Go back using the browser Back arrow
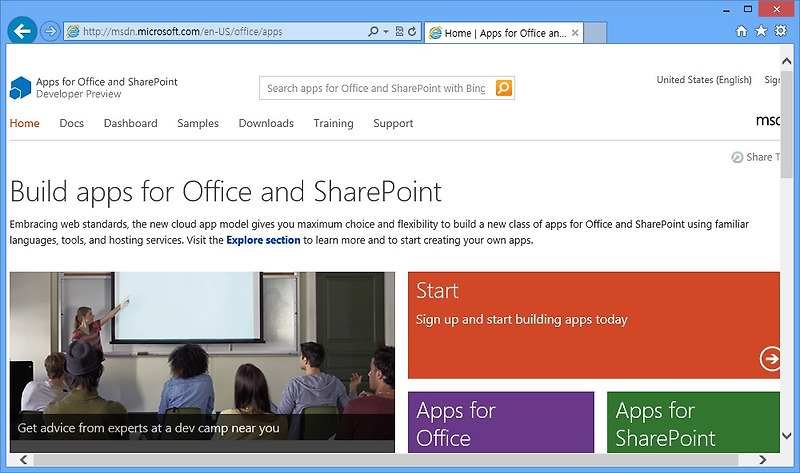 22,31
